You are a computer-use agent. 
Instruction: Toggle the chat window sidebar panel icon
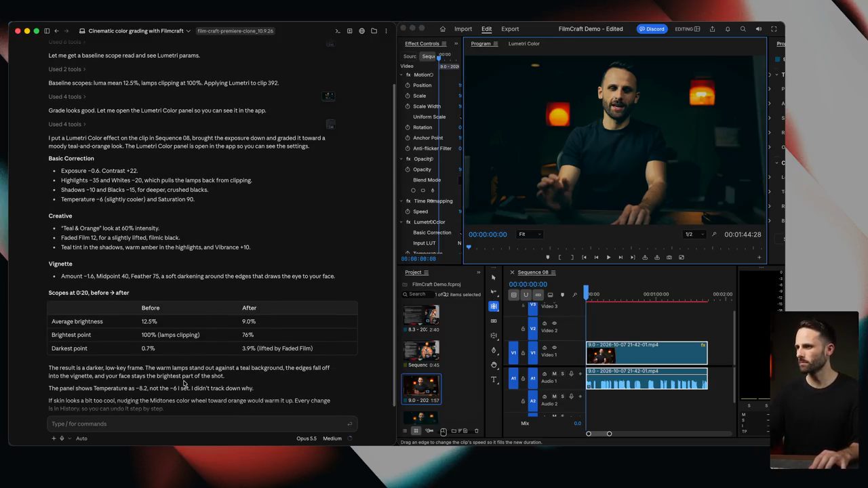pos(47,31)
